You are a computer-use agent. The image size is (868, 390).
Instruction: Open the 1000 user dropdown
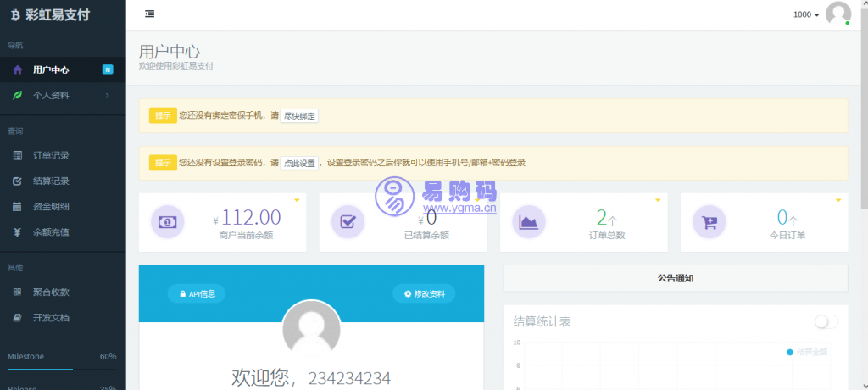[805, 15]
